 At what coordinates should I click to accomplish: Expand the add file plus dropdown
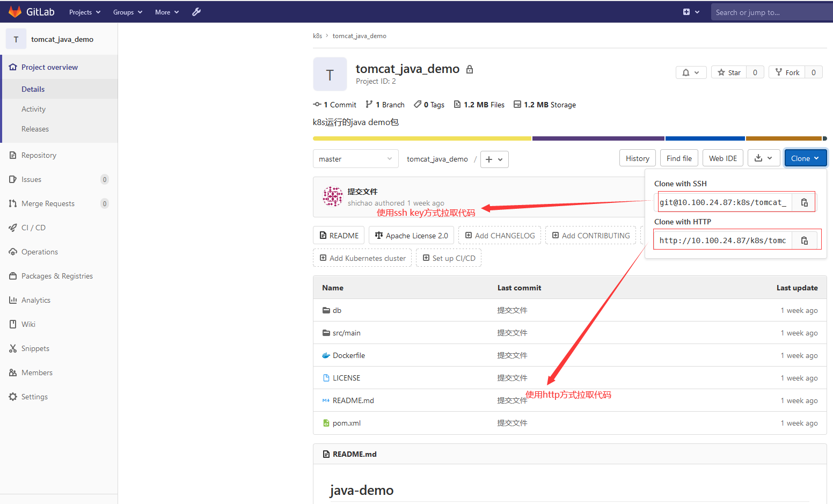(494, 159)
